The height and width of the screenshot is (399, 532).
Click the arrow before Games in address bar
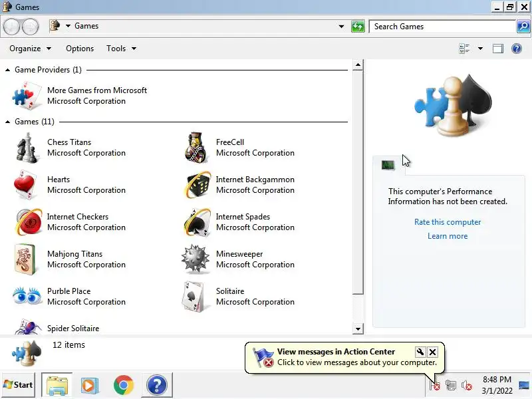pos(68,26)
